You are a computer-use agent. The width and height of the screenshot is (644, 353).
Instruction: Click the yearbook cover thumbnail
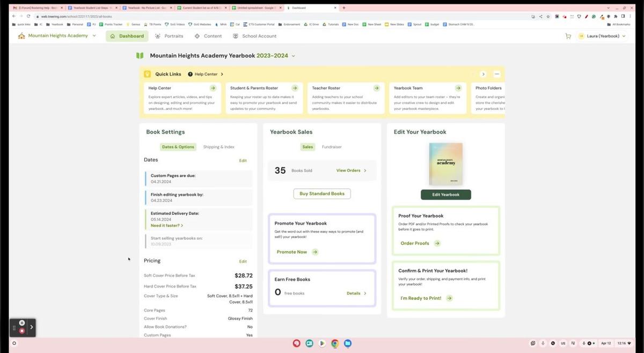pyautogui.click(x=446, y=164)
